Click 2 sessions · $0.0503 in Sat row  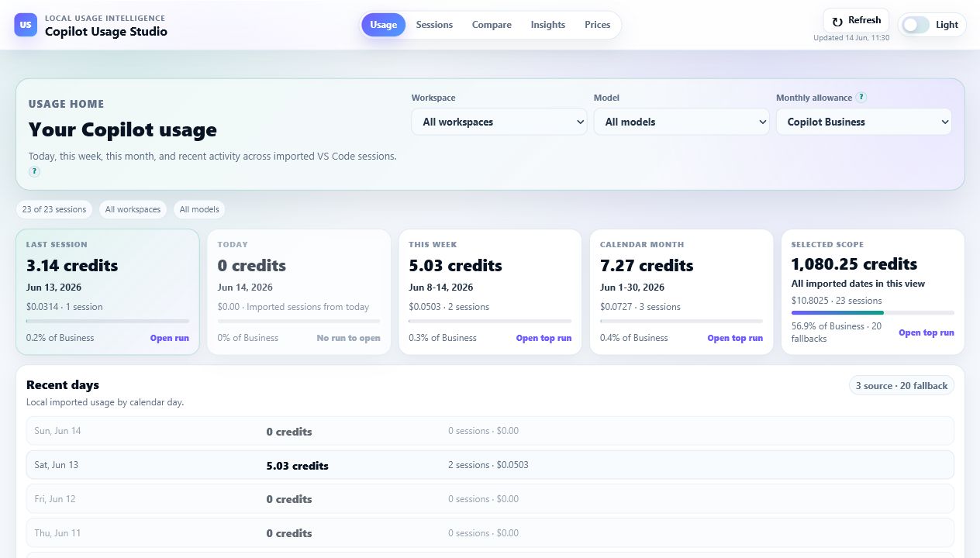click(488, 465)
